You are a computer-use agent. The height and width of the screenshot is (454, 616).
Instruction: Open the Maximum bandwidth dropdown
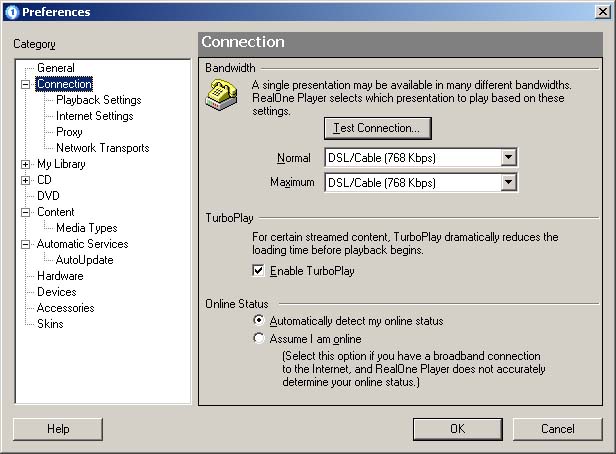(508, 183)
